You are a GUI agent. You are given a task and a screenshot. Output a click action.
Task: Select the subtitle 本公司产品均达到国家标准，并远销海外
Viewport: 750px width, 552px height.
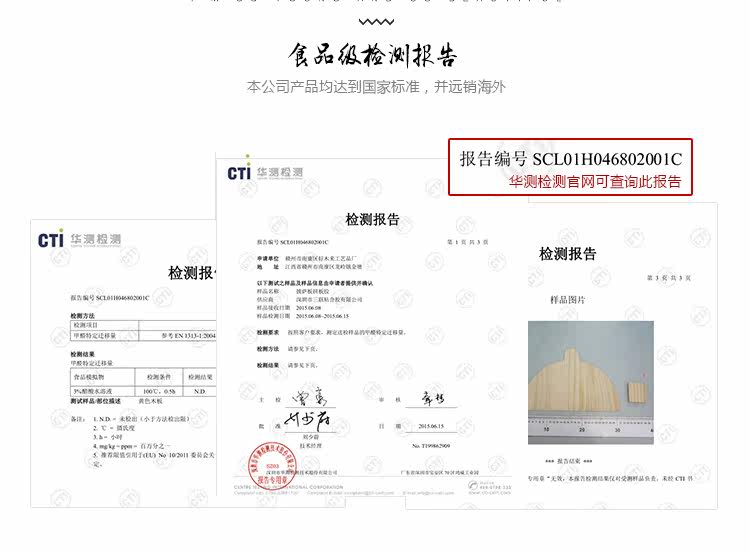[x=376, y=87]
